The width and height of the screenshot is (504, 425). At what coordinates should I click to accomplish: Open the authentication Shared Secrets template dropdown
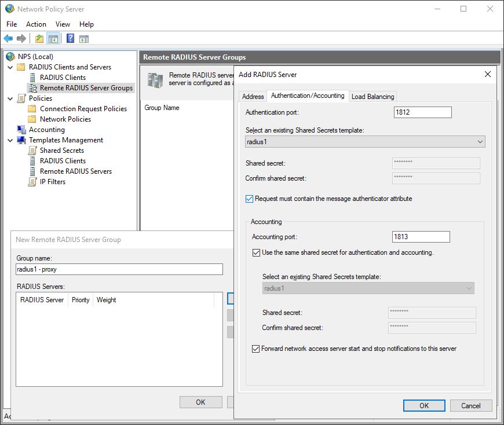pos(365,142)
